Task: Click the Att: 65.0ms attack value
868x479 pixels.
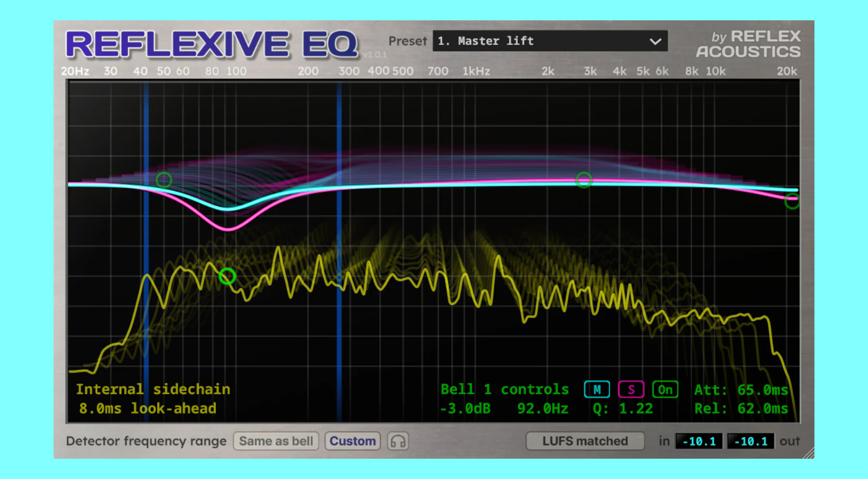Action: pos(741,390)
